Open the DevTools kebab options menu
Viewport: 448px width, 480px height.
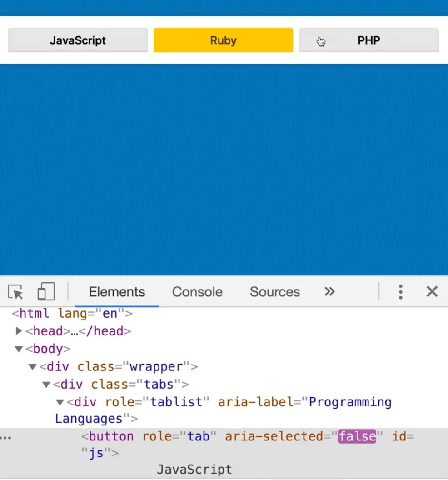[400, 292]
